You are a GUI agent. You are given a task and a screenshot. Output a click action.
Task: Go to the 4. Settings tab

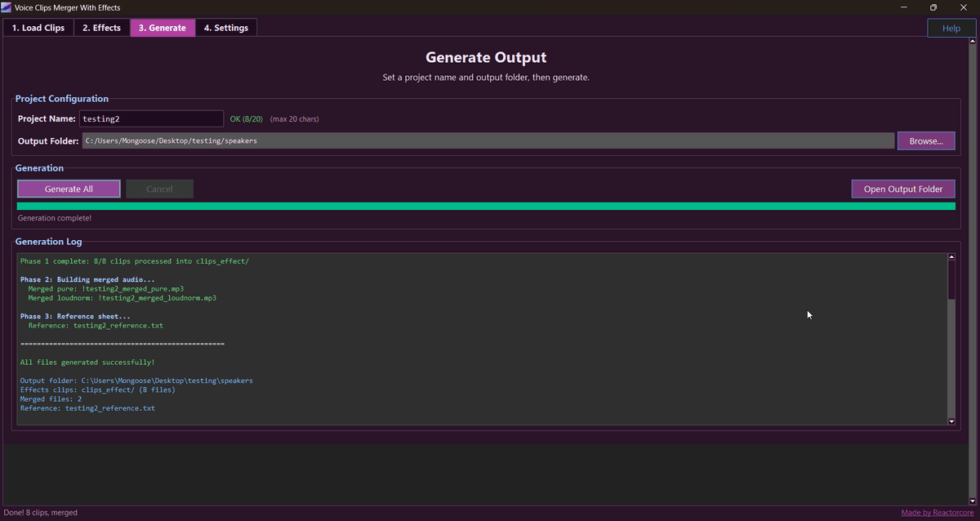click(x=226, y=28)
